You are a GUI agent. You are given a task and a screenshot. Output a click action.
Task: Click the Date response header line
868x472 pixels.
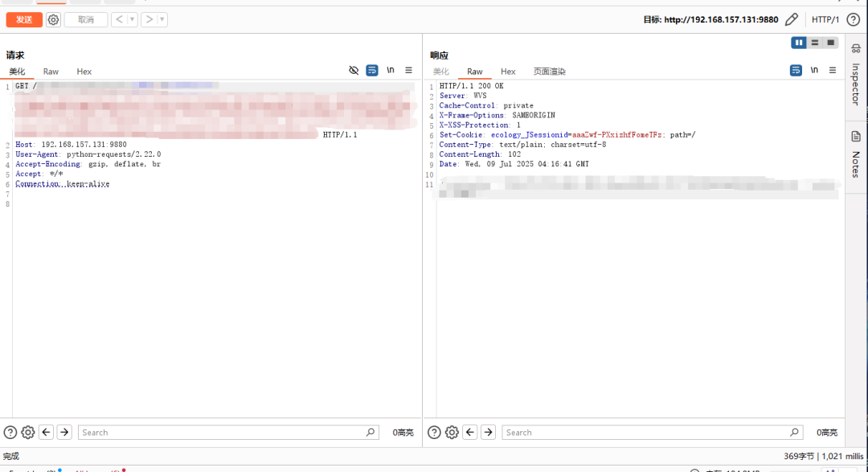pos(514,165)
